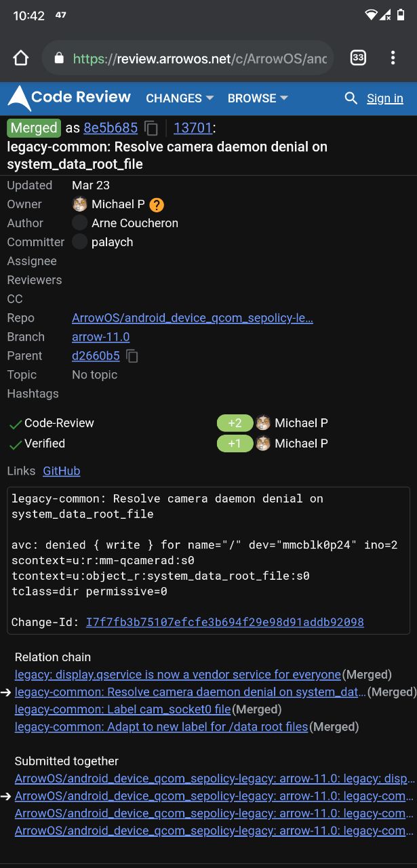
Task: Click the search magnifier icon
Action: click(351, 98)
